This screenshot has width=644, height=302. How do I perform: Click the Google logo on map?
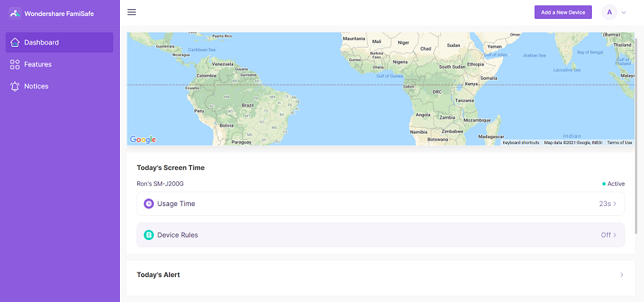[143, 140]
